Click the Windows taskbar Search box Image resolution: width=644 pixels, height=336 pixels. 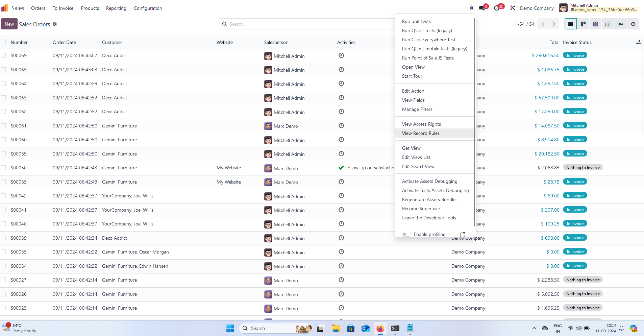(276, 328)
